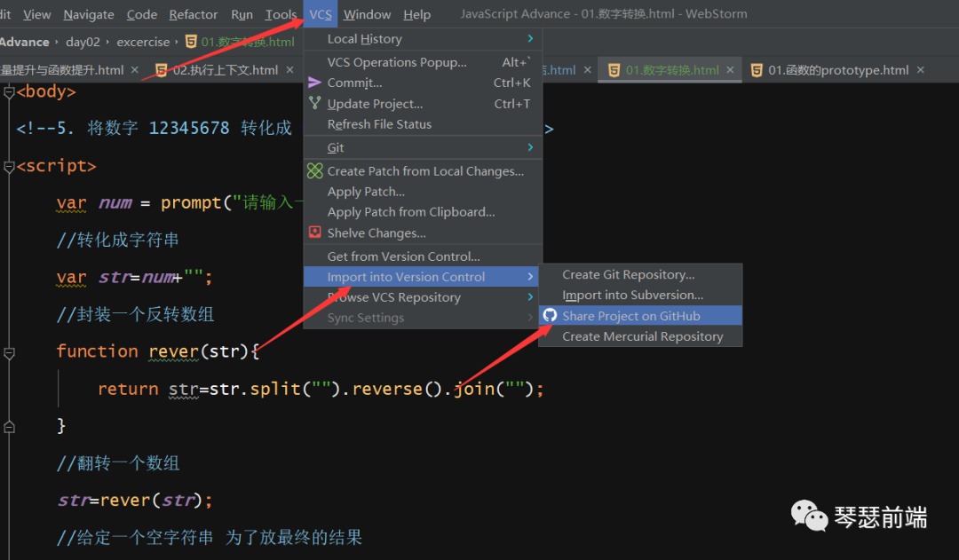Click excercise in breadcrumb path
959x560 pixels.
(143, 42)
